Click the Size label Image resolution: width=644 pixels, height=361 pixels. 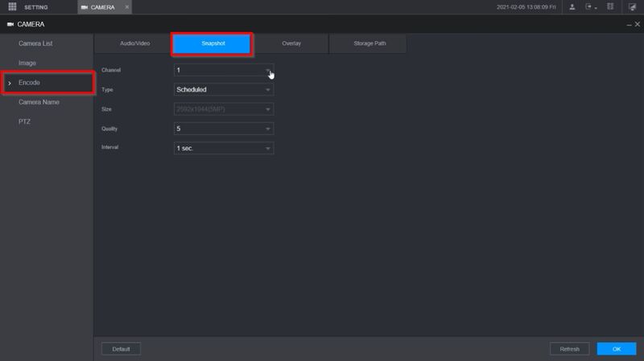tap(106, 109)
